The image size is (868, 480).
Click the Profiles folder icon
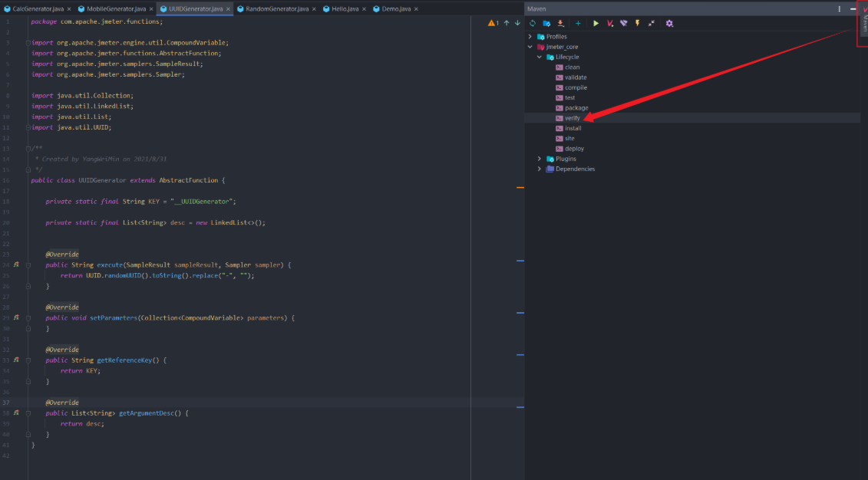coord(541,37)
